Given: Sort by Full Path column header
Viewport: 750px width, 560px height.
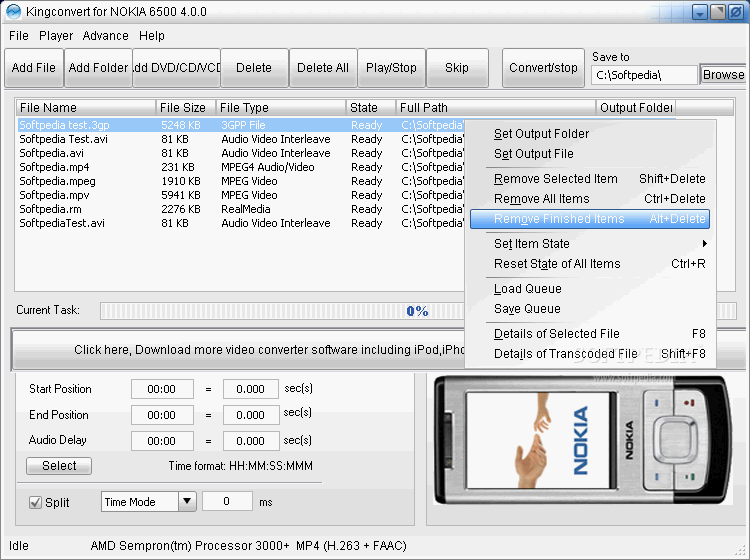Looking at the screenshot, I should click(x=496, y=108).
